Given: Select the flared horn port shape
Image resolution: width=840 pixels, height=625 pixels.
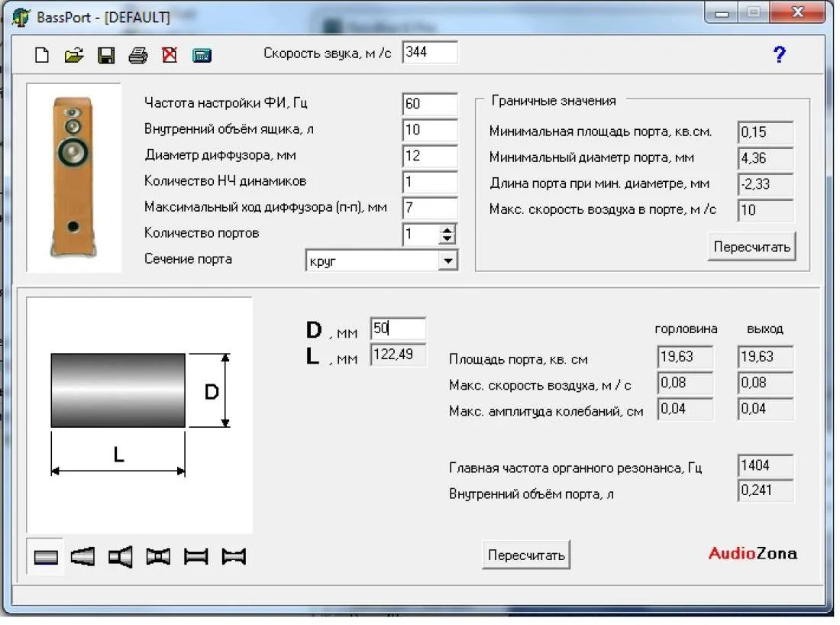Looking at the screenshot, I should pos(121,557).
